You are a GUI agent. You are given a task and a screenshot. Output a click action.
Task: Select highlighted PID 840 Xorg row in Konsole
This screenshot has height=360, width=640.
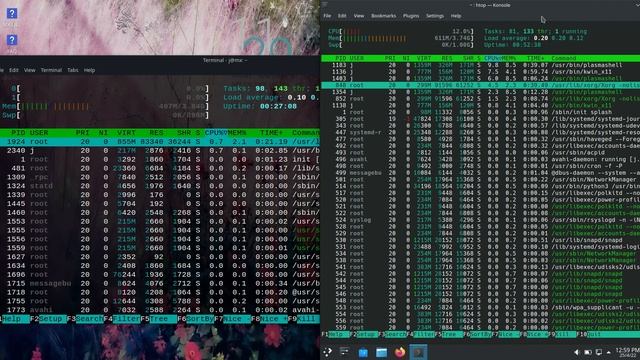point(480,85)
